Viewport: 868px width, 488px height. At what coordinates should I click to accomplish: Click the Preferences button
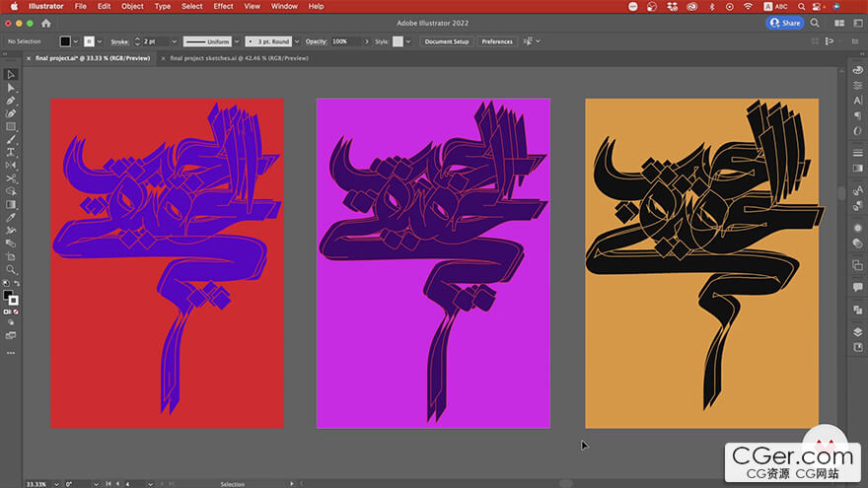coord(497,41)
